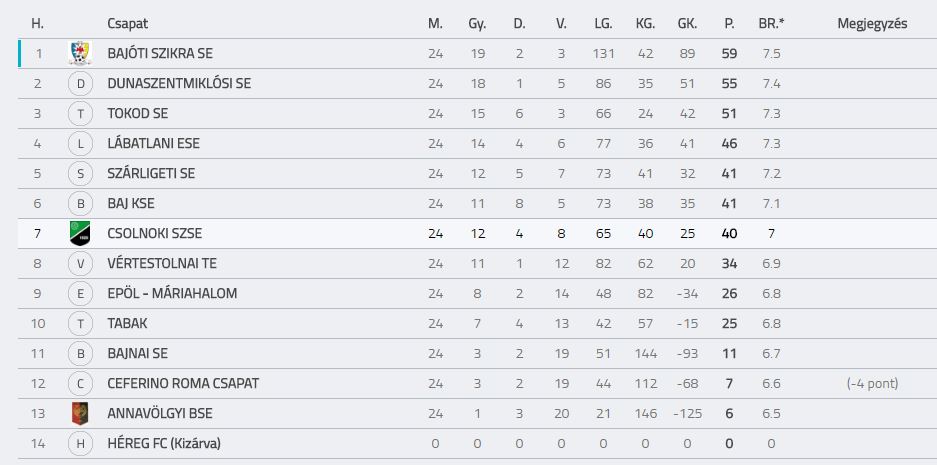The image size is (937, 465).
Task: Open the BAJÓTI SZIKRA SE team page
Action: tap(160, 53)
